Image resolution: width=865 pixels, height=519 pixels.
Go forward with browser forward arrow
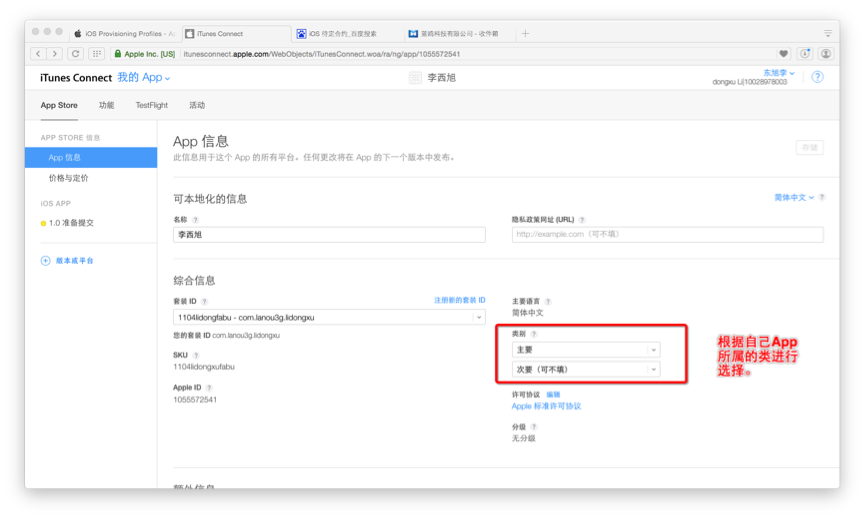(x=55, y=53)
